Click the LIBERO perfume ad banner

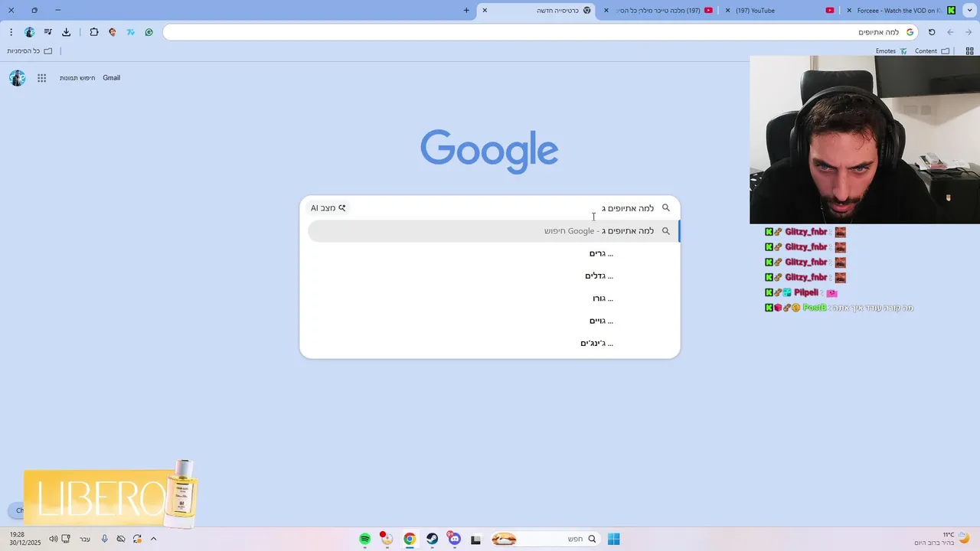tap(111, 496)
